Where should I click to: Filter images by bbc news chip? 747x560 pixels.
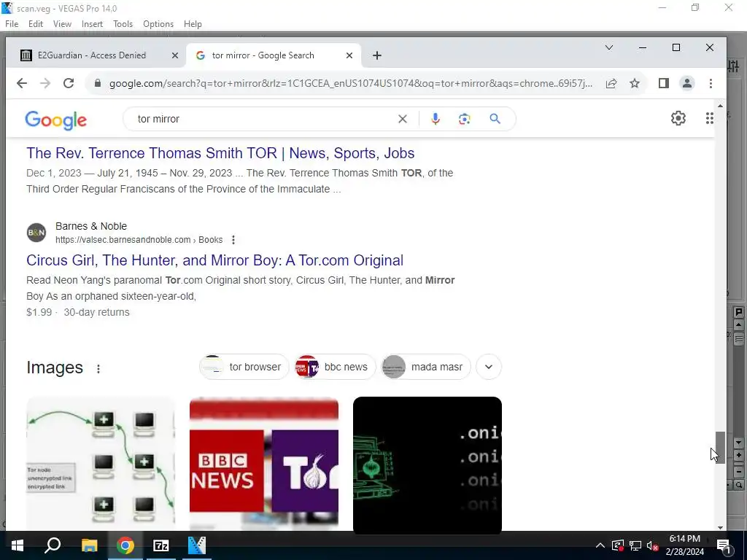click(335, 367)
